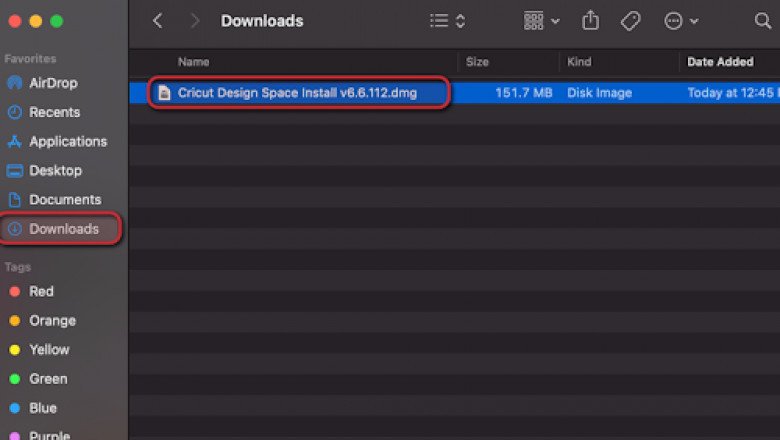The width and height of the screenshot is (780, 440).
Task: Filter by the Red tag
Action: click(x=41, y=291)
